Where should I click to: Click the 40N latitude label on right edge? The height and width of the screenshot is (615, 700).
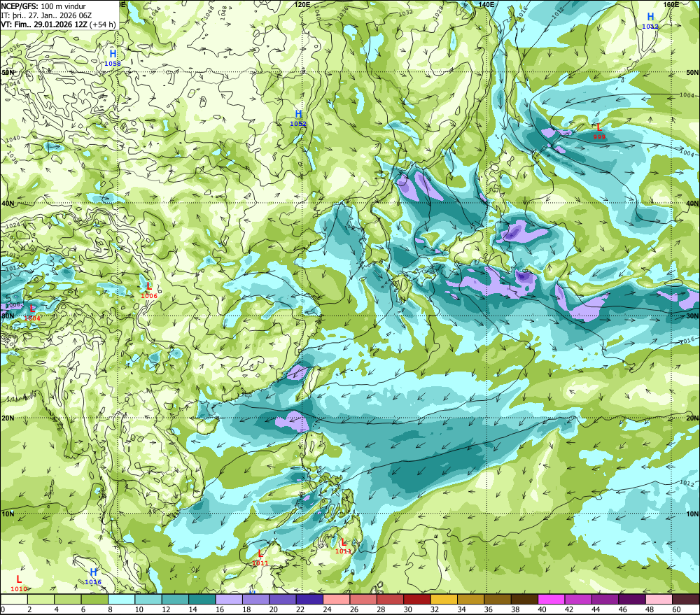click(692, 204)
